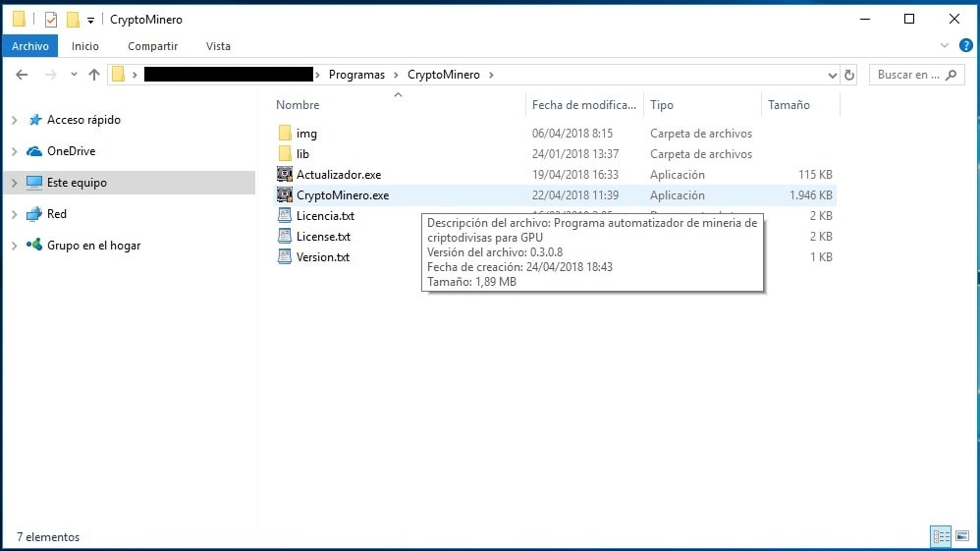Image resolution: width=980 pixels, height=551 pixels.
Task: Open Quick Access Toolbar customize dropdown
Action: click(90, 21)
